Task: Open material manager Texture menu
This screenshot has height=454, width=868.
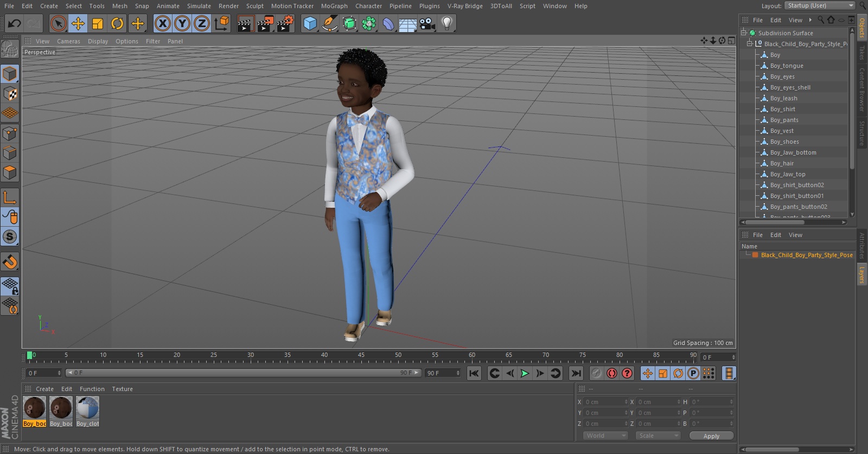Action: point(122,389)
